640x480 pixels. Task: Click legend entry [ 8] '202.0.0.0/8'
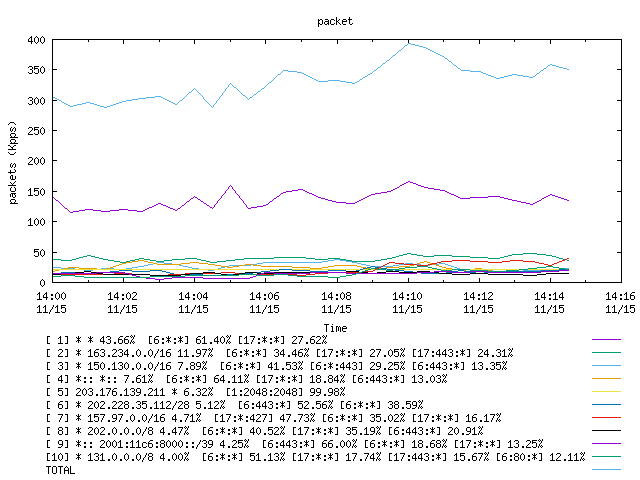(120, 431)
